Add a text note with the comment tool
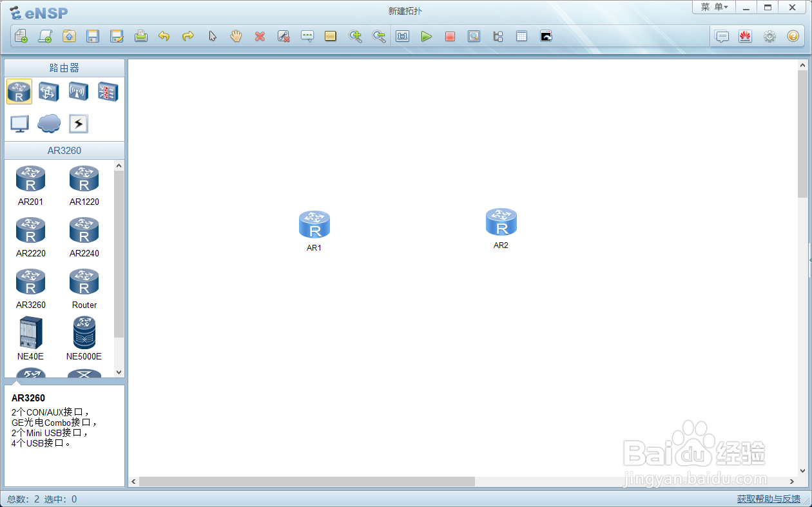The image size is (812, 507). (x=307, y=37)
